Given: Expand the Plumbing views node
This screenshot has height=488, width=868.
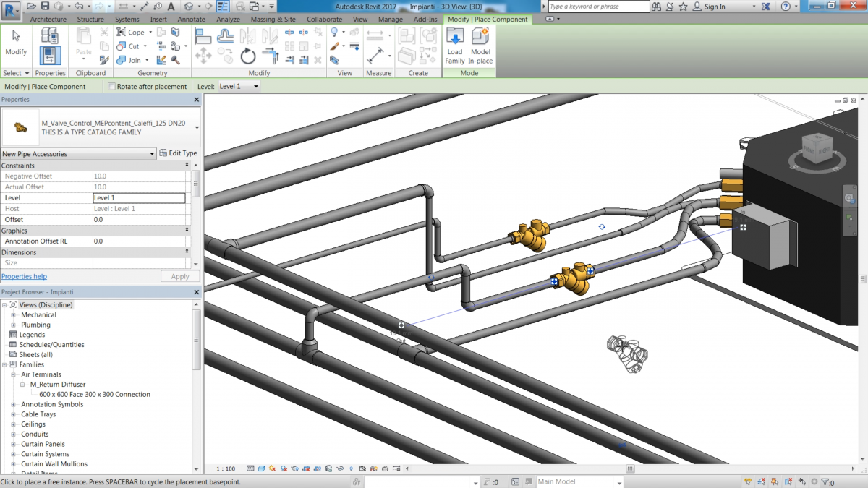Looking at the screenshot, I should pyautogui.click(x=14, y=325).
